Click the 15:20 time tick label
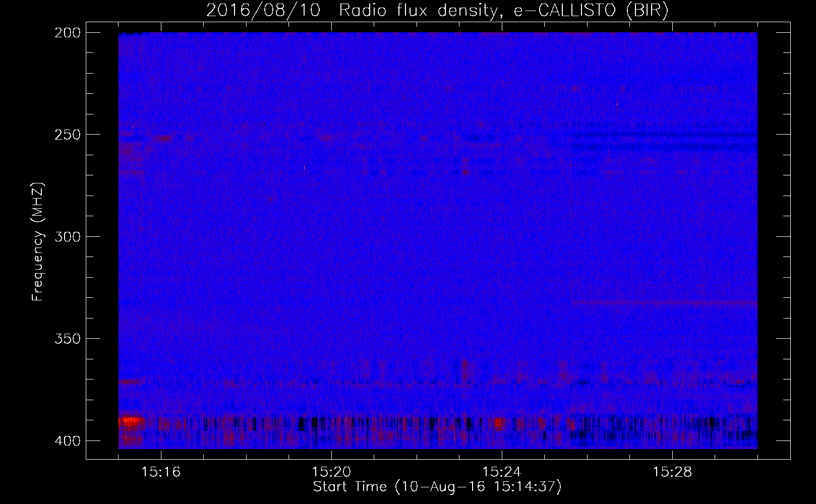The image size is (816, 504). point(331,472)
